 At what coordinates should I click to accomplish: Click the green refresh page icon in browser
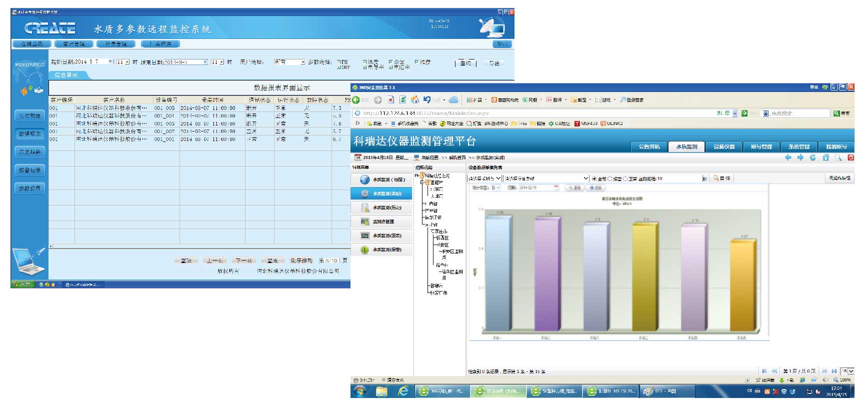pyautogui.click(x=402, y=100)
